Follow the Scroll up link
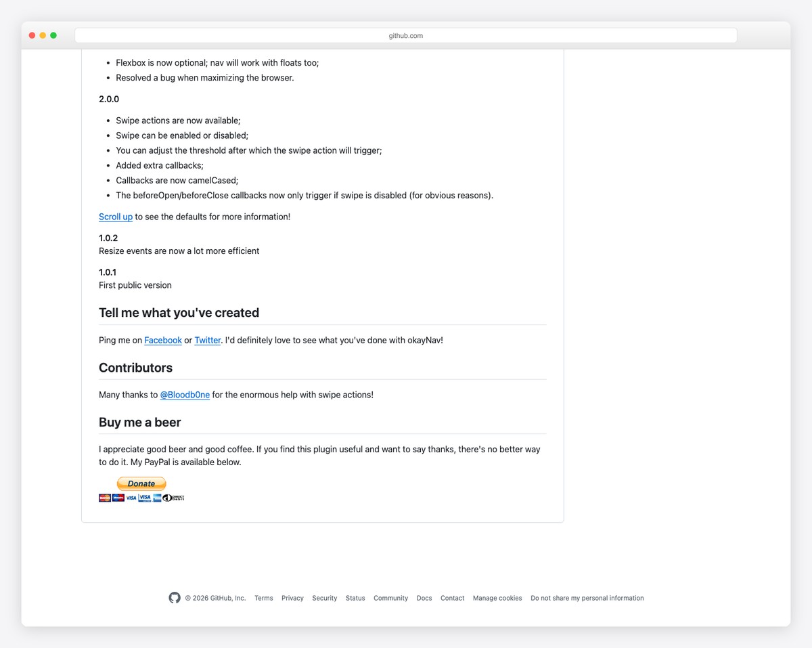Image resolution: width=812 pixels, height=648 pixels. click(x=115, y=217)
